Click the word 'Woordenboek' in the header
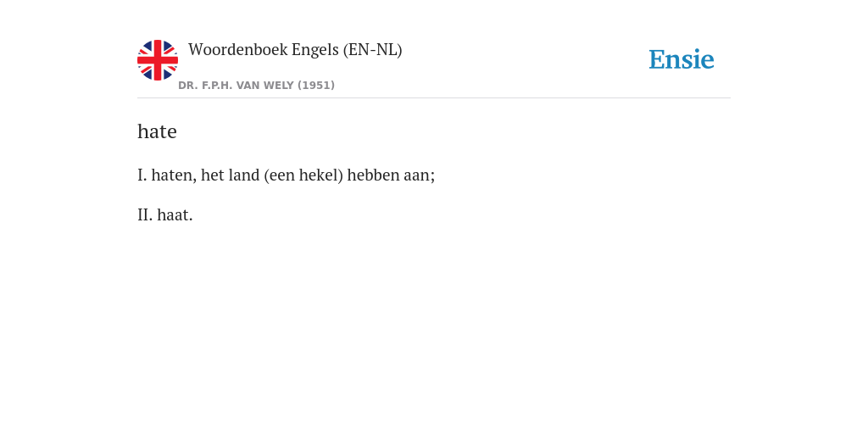868x434 pixels. [x=238, y=50]
